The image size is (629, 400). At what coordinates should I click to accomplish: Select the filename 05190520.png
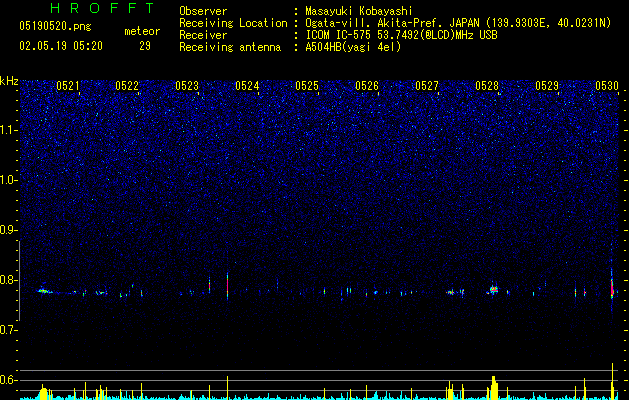55,26
